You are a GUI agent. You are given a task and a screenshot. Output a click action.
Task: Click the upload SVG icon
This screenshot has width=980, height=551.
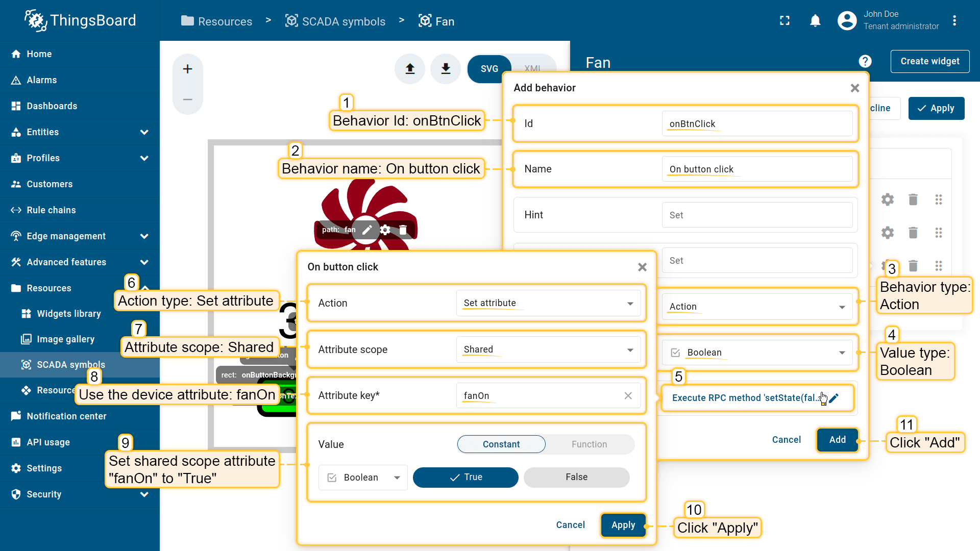410,68
